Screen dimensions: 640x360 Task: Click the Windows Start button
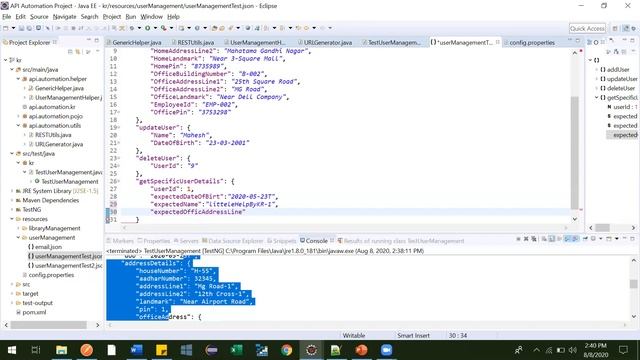pos(12,350)
